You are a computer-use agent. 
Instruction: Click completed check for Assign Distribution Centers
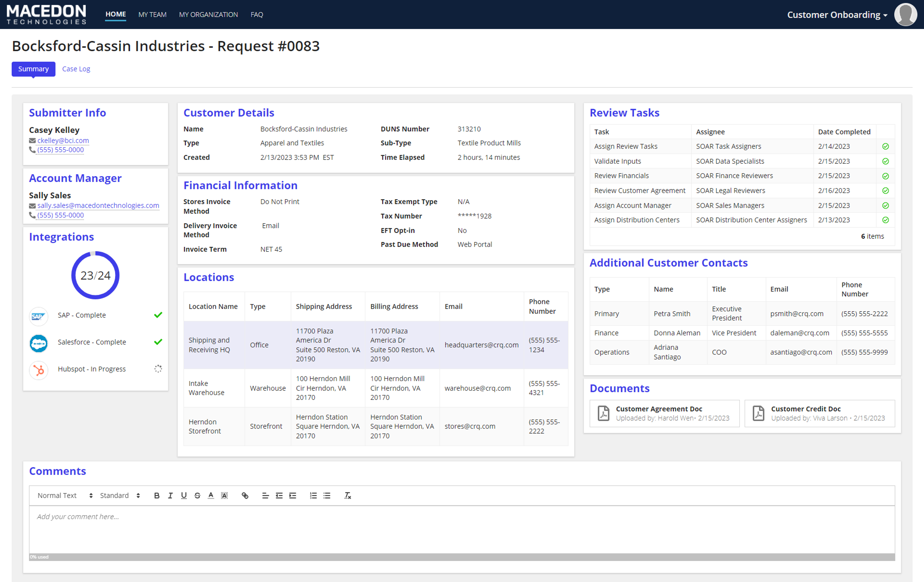coord(886,220)
